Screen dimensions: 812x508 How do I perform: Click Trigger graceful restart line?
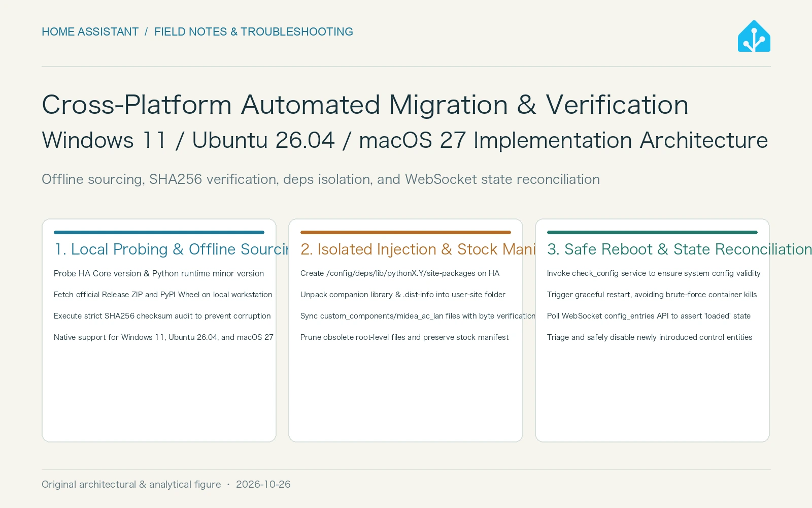coord(652,295)
